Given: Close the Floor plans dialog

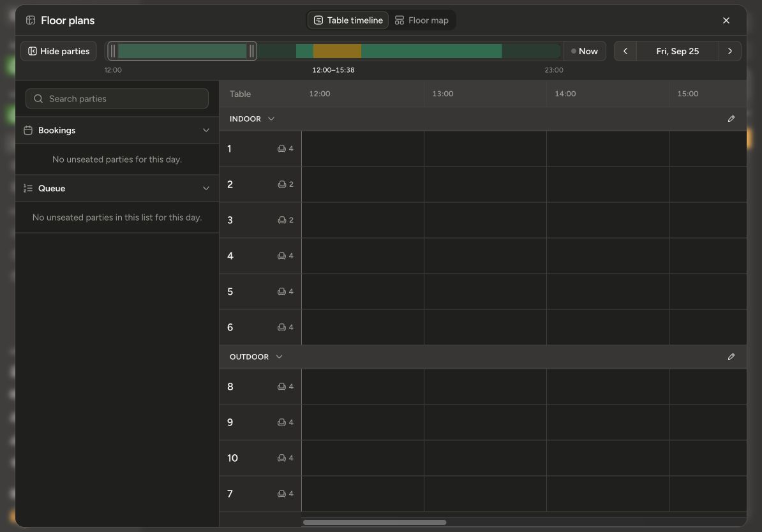Looking at the screenshot, I should pos(726,20).
